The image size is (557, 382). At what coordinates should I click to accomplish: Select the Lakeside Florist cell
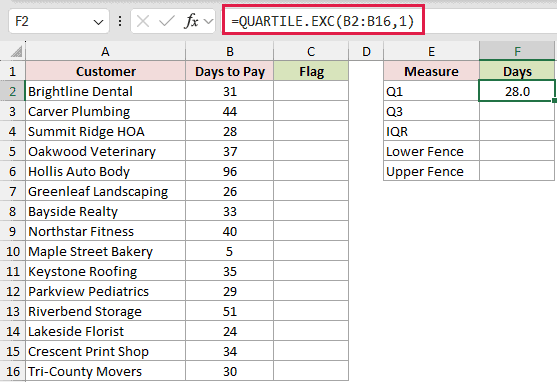pos(106,331)
